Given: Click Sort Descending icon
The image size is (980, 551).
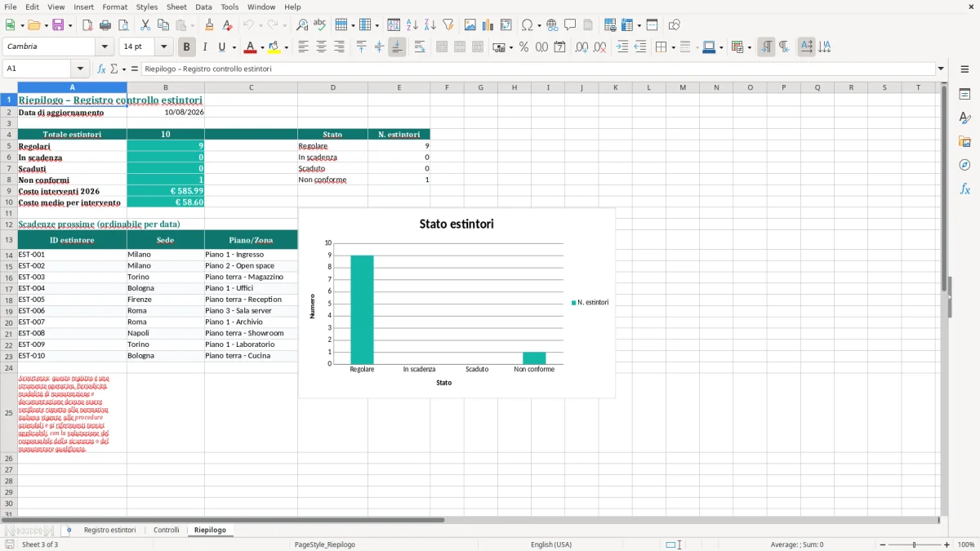Looking at the screenshot, I should pyautogui.click(x=430, y=25).
